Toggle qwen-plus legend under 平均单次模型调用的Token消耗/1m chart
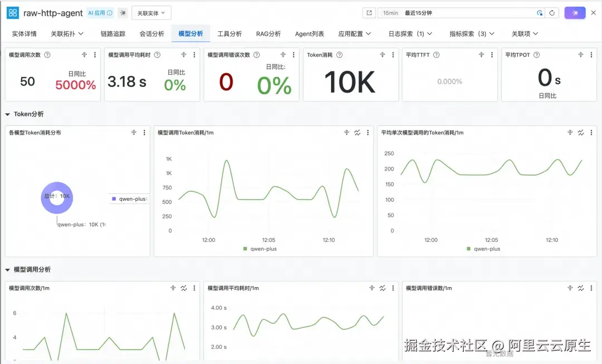Image resolution: width=602 pixels, height=364 pixels. click(483, 249)
